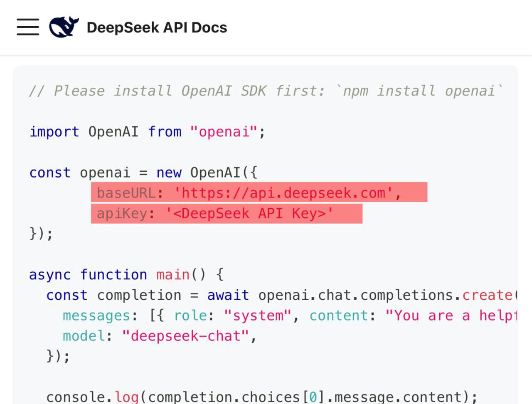Click the messages role "system" line

click(290, 315)
